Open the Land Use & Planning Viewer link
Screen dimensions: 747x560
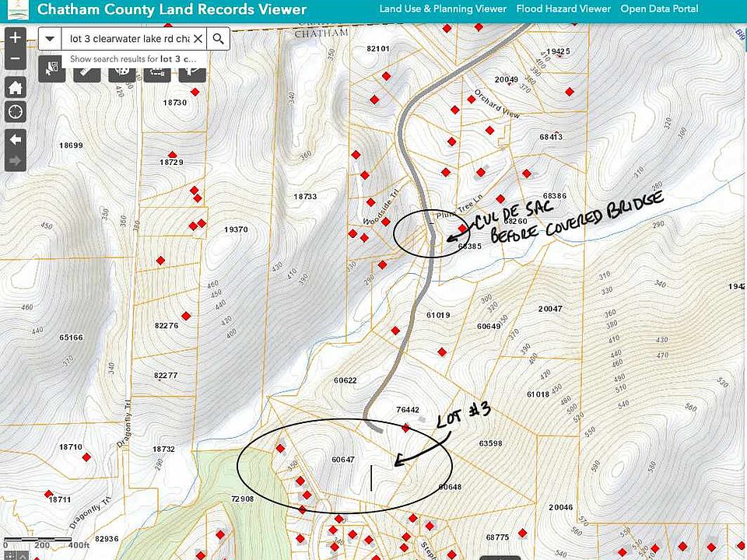tap(443, 9)
